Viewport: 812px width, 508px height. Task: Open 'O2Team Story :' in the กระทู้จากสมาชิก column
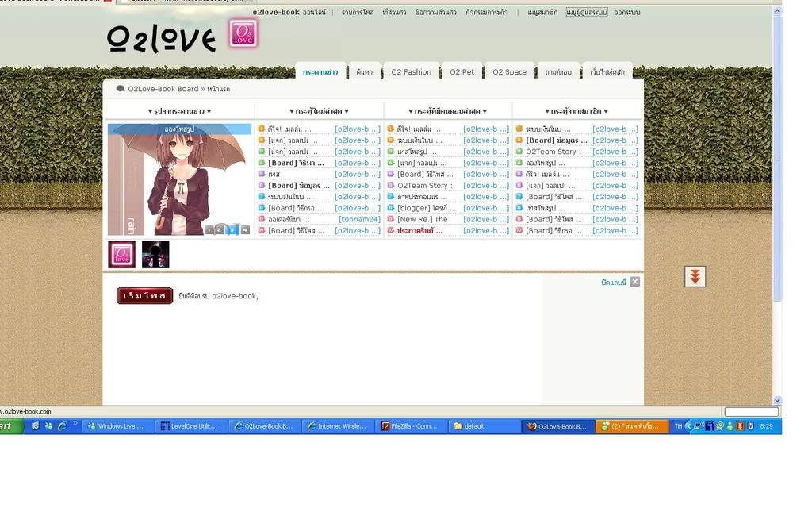tap(553, 152)
